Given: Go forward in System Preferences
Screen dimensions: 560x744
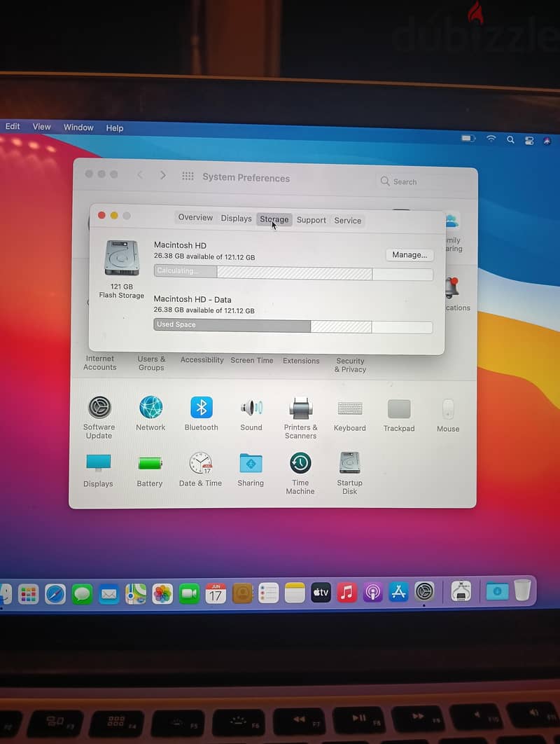Looking at the screenshot, I should pyautogui.click(x=162, y=175).
